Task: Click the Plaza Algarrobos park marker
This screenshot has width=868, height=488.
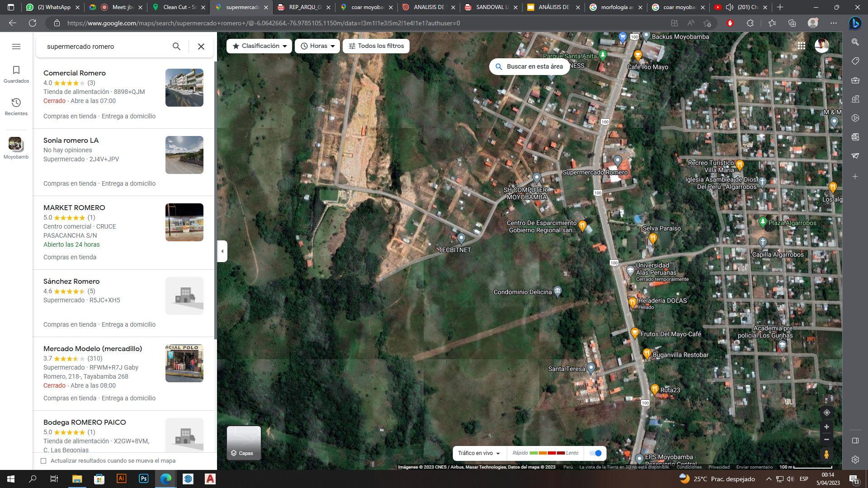Action: [x=763, y=222]
